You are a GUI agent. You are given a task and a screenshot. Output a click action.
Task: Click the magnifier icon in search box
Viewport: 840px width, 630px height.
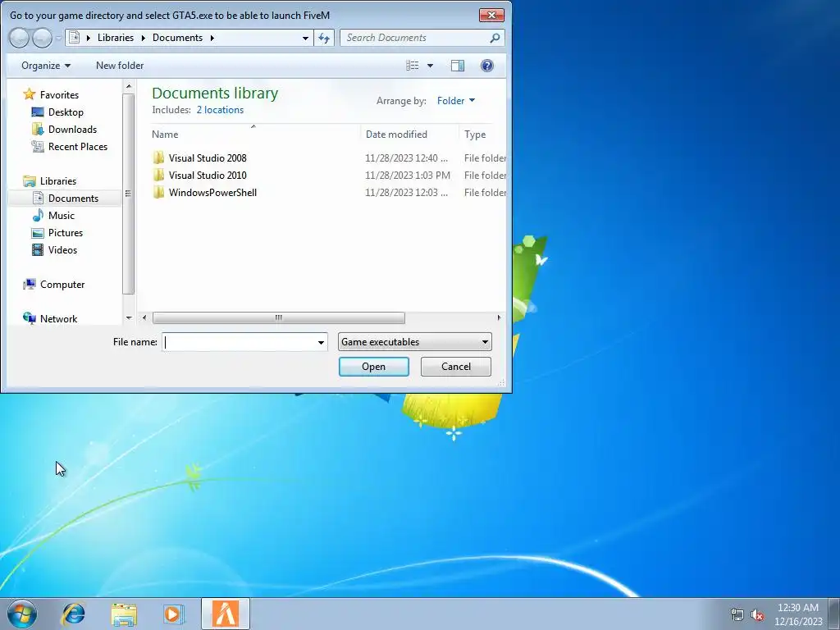coord(495,38)
